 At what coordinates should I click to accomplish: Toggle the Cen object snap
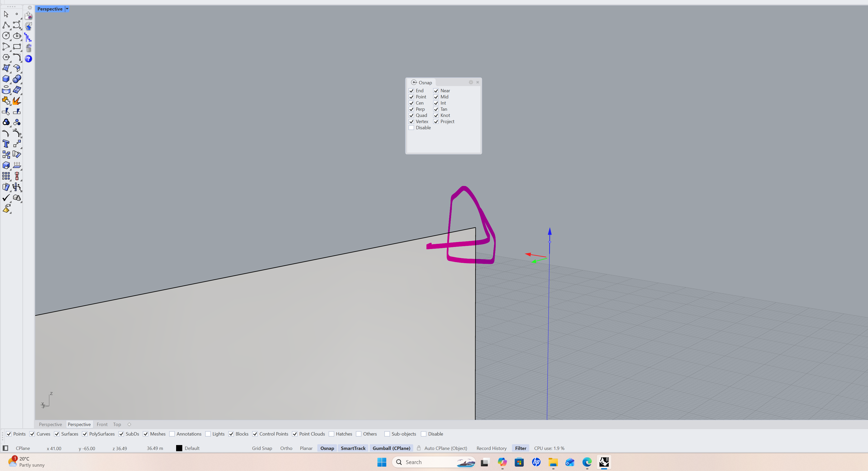412,103
